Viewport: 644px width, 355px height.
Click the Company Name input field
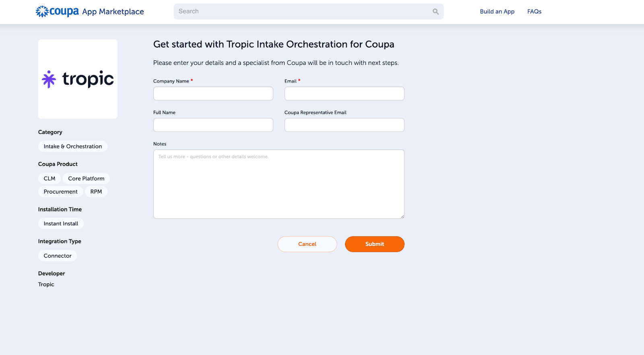click(x=213, y=94)
